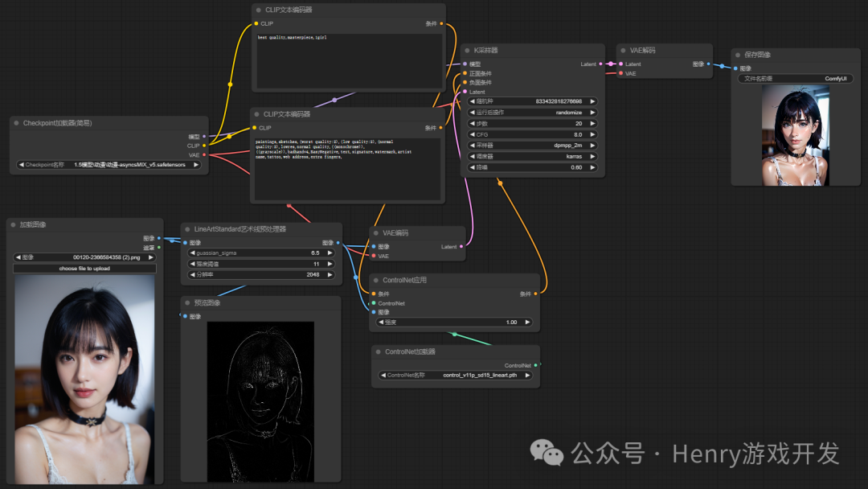The image size is (868, 489).
Task: Collapse the 保存图像 node via title dot
Action: point(738,55)
